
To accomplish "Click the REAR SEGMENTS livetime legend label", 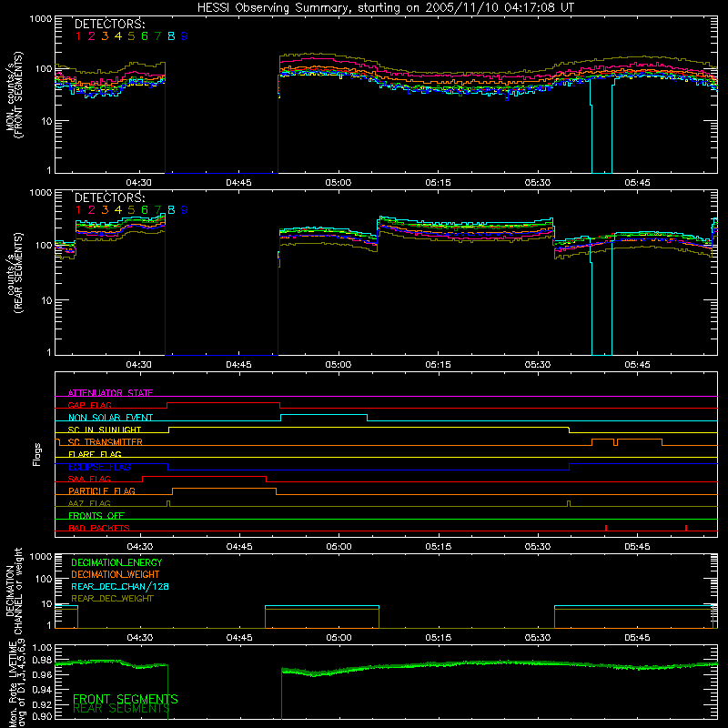I will [x=122, y=709].
